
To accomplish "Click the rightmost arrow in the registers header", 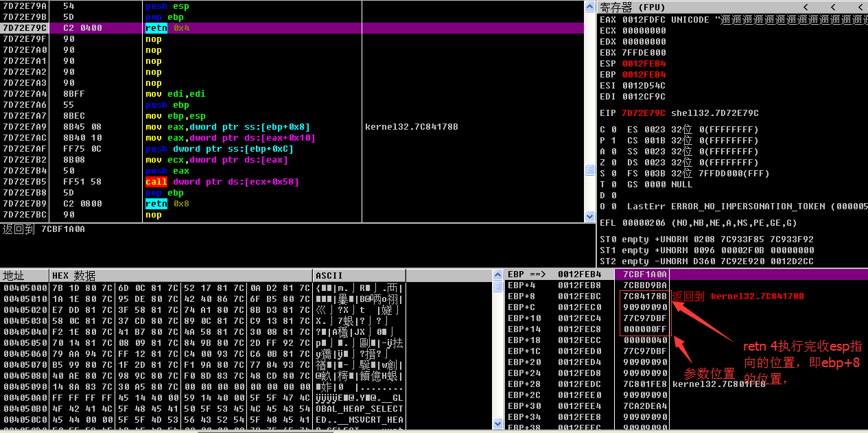I will tap(861, 7).
